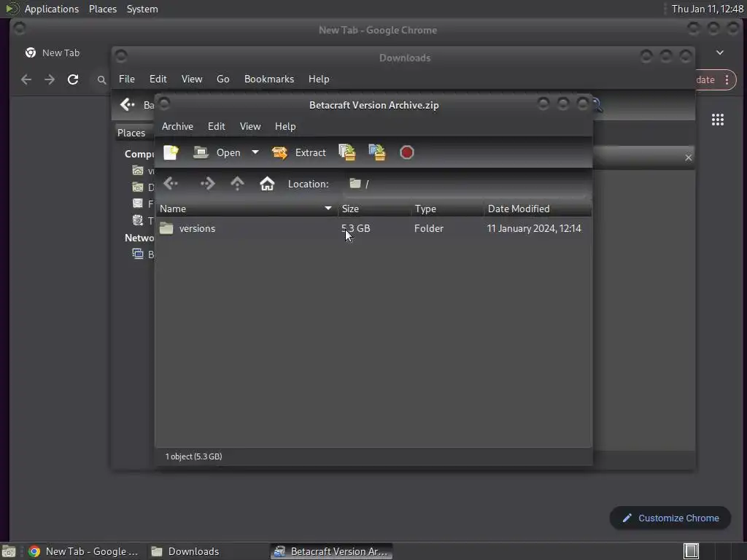This screenshot has width=747, height=560.
Task: Click the desktop folder icon in Downloads sidebar
Action: click(x=138, y=187)
